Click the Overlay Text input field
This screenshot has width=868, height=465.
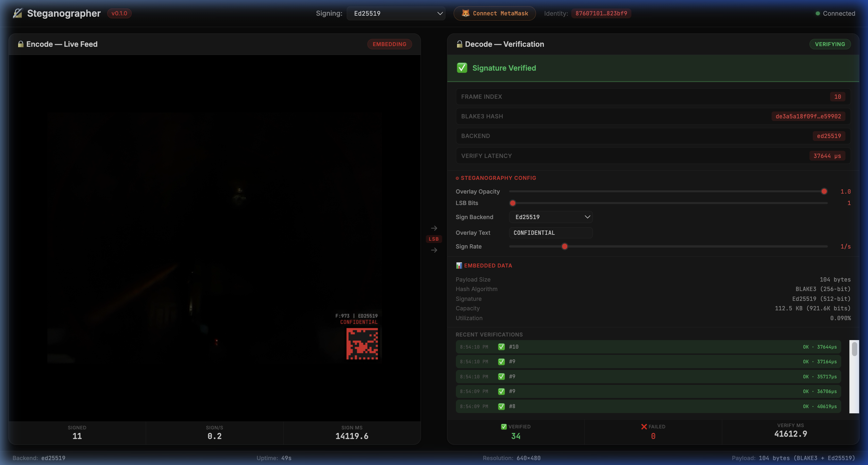click(x=551, y=233)
